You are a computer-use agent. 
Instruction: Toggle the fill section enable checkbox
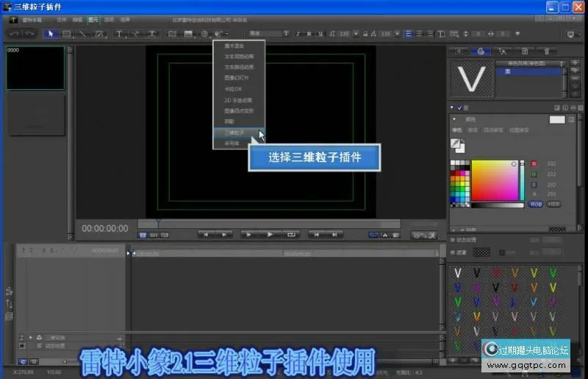(x=460, y=107)
